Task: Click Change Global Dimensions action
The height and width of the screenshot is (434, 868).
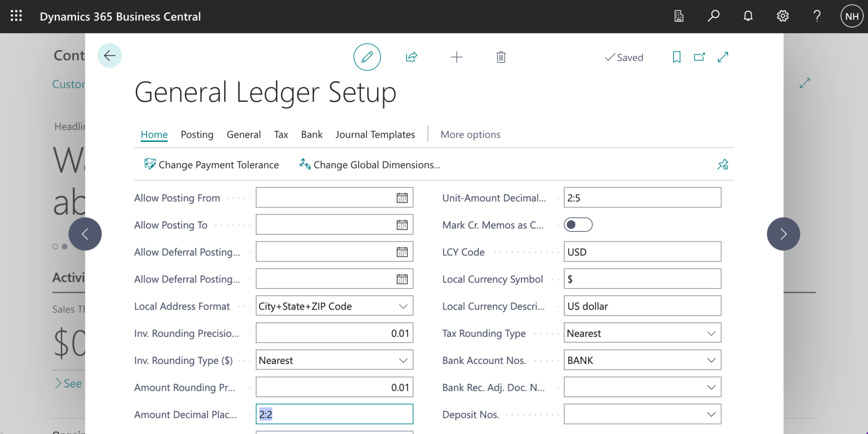Action: [x=370, y=165]
